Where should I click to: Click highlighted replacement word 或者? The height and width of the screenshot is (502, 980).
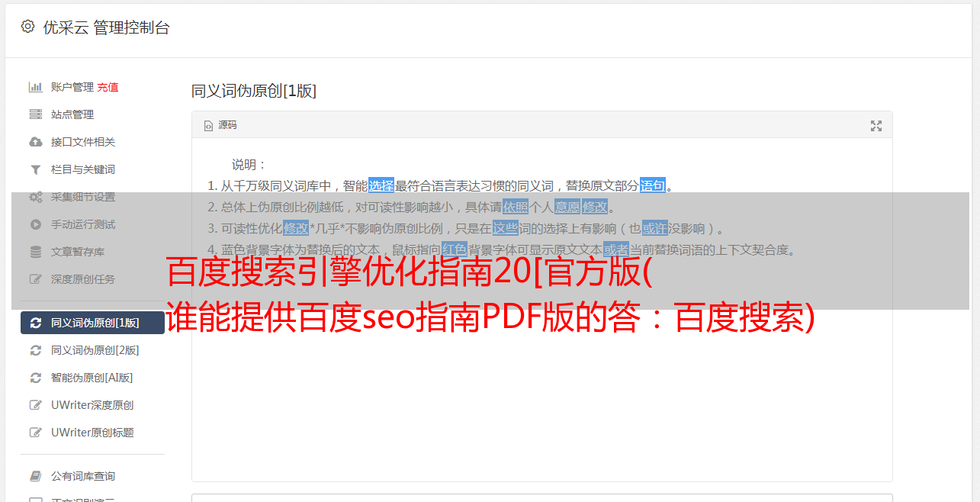pos(616,249)
